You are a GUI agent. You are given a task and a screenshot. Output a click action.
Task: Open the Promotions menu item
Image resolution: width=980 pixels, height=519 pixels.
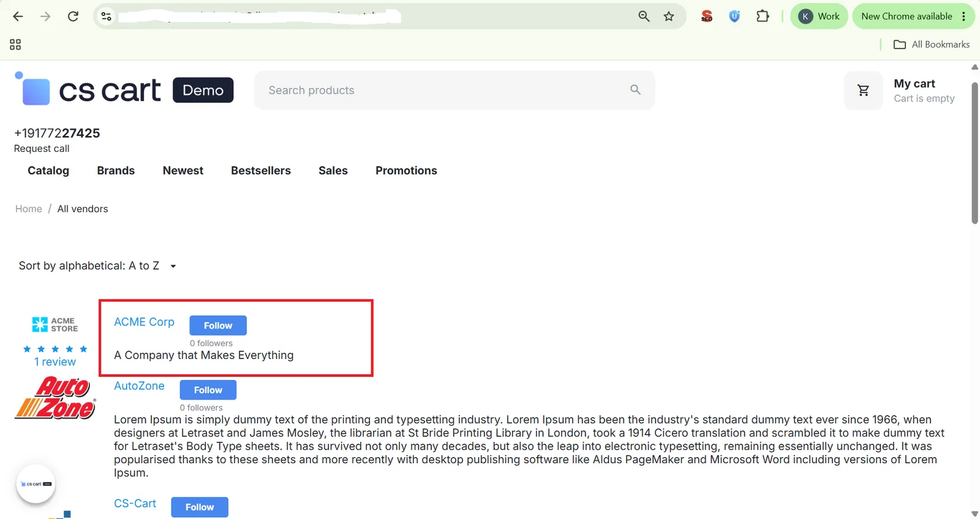coord(406,170)
